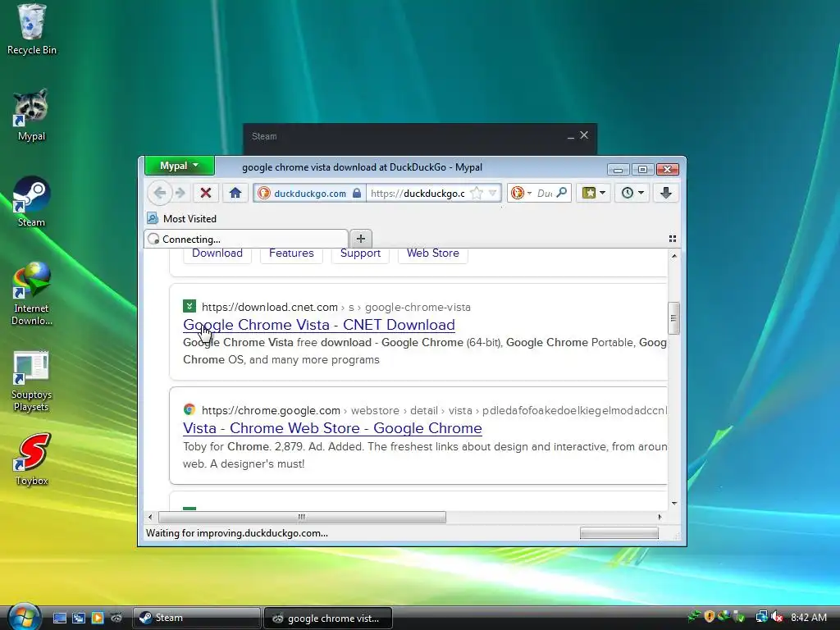Viewport: 840px width, 630px height.
Task: Click the horizontal scrollbar right arrow
Action: [x=660, y=517]
